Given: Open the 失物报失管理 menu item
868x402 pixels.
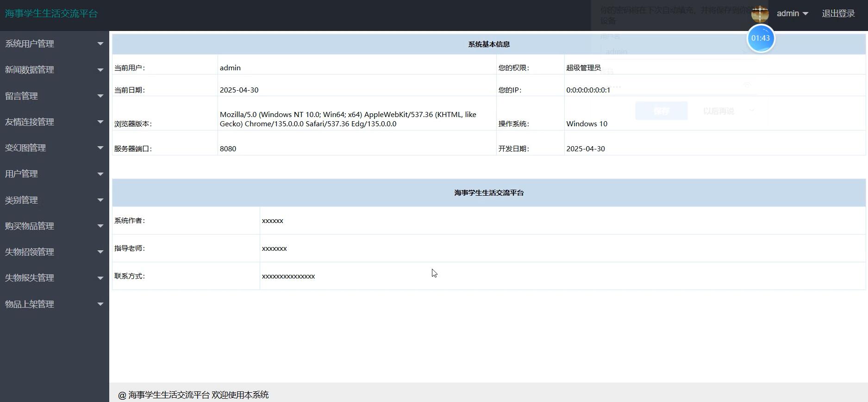Looking at the screenshot, I should (30, 278).
